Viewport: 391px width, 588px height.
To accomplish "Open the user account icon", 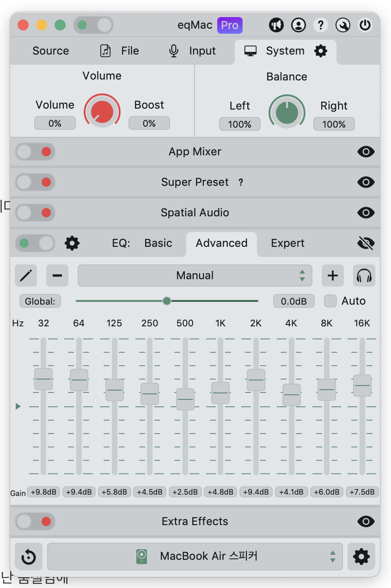I will click(x=299, y=25).
